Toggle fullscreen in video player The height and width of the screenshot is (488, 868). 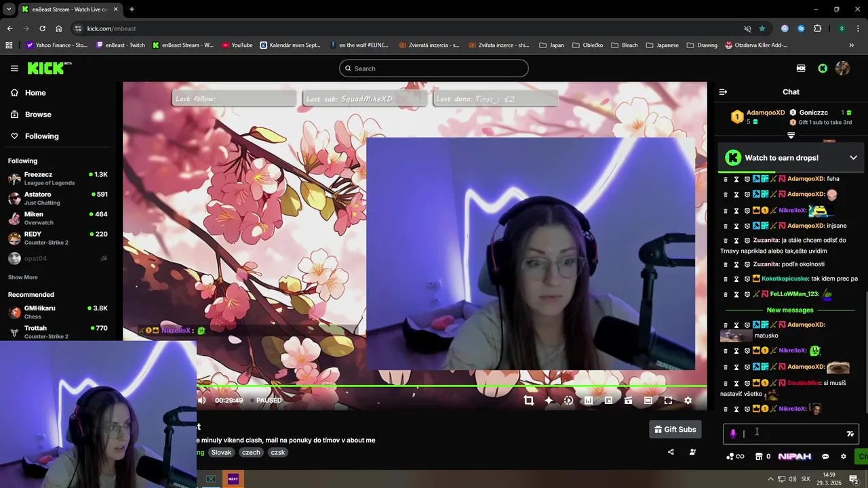coord(668,401)
